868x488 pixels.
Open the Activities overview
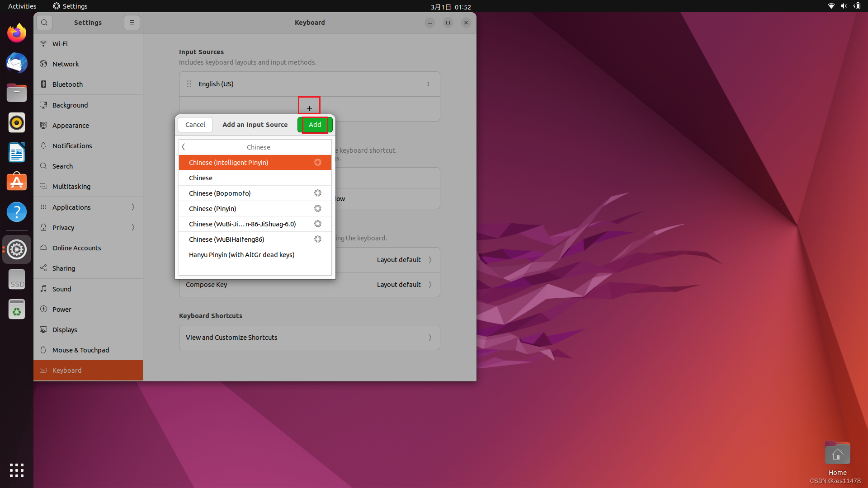click(22, 6)
